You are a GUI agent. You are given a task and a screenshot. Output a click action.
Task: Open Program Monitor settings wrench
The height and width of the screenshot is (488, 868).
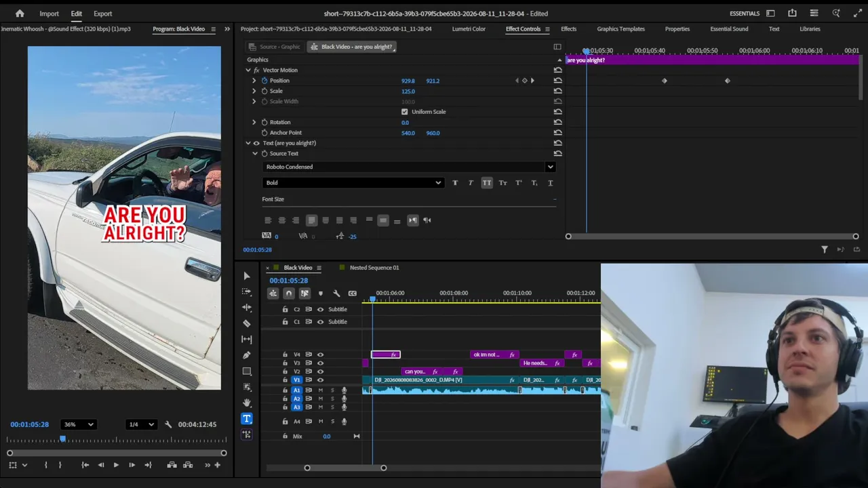(168, 425)
